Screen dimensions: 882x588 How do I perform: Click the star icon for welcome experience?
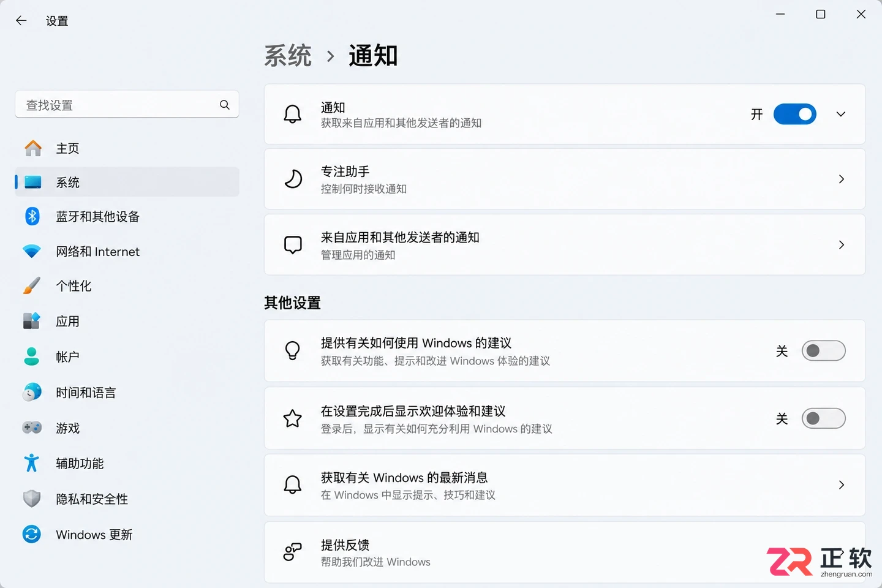(293, 418)
